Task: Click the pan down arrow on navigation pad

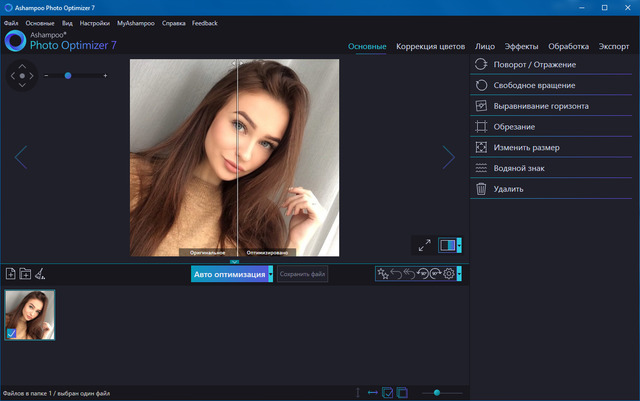Action: tap(22, 85)
